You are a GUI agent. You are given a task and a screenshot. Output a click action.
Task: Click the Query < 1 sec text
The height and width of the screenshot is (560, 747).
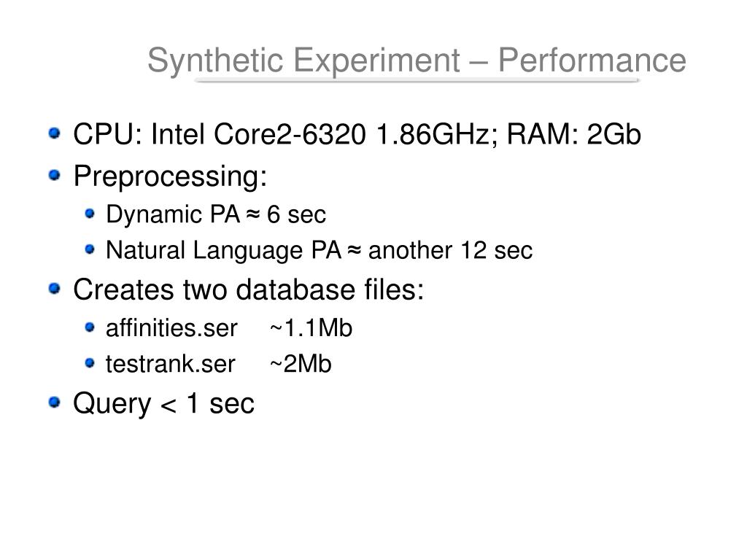pyautogui.click(x=163, y=405)
